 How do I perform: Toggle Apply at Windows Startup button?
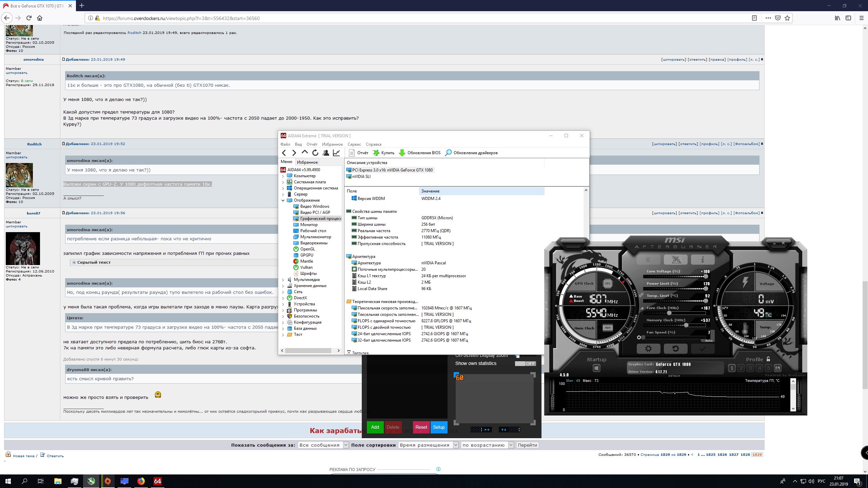(x=596, y=368)
